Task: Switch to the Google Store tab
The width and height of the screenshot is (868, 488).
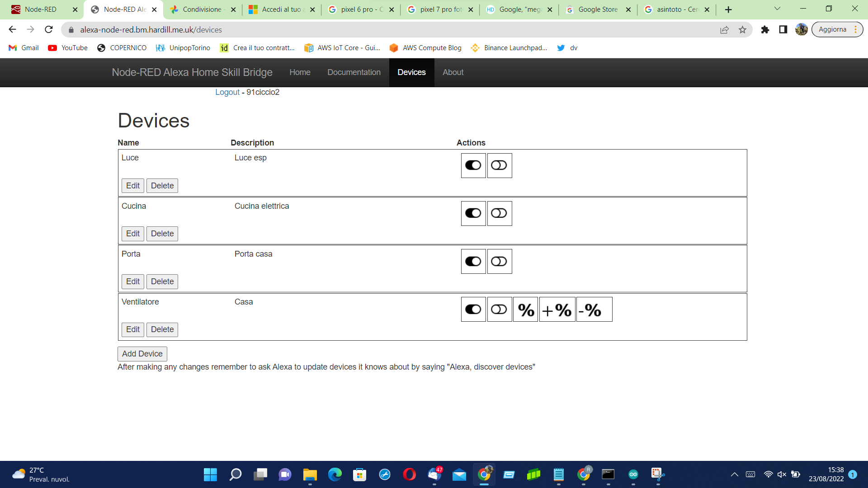Action: coord(598,9)
